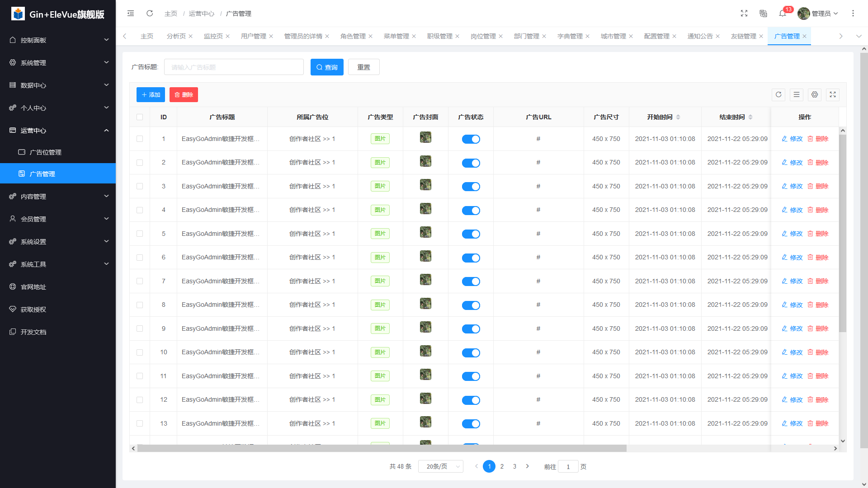Click the page refresh icon in header
Screen dimensions: 868x488
(150, 14)
